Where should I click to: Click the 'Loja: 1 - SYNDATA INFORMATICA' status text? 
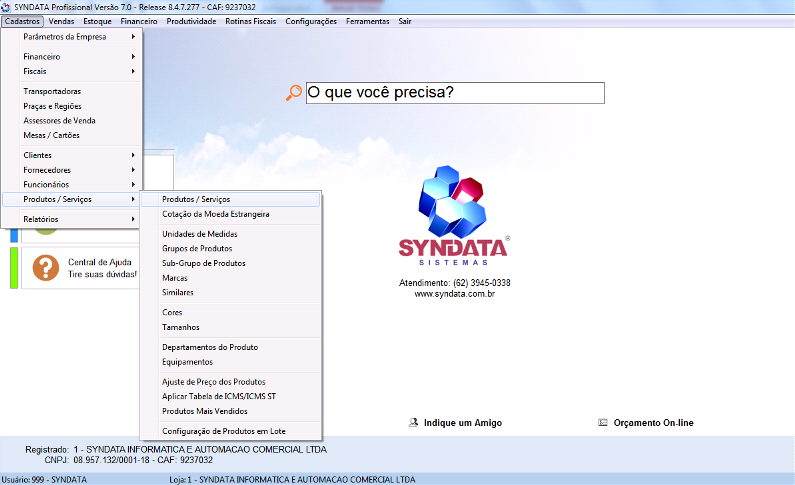(x=292, y=479)
